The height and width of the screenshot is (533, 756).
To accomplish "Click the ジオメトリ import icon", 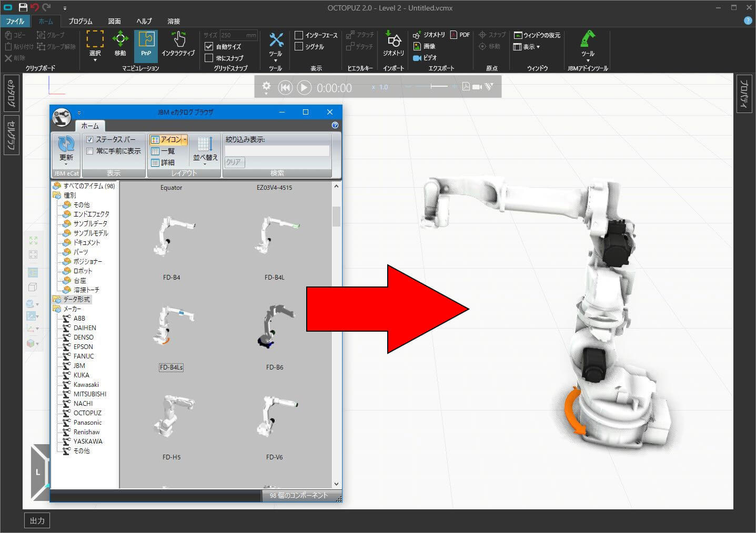I will click(393, 44).
